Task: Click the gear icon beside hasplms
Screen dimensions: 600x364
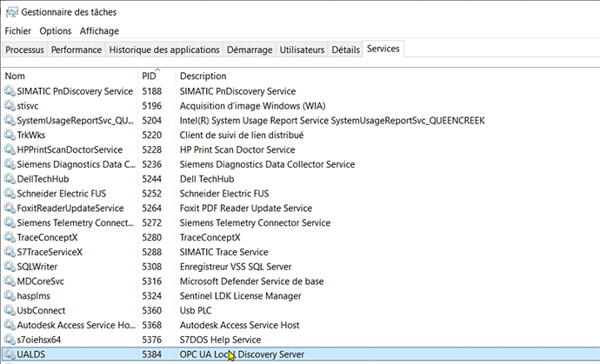Action: 10,295
